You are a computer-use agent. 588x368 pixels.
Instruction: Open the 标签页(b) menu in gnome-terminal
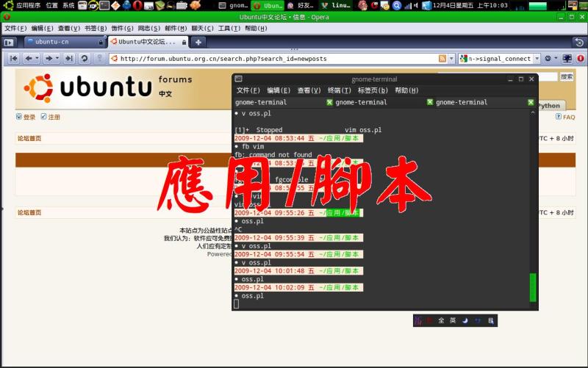tap(373, 90)
